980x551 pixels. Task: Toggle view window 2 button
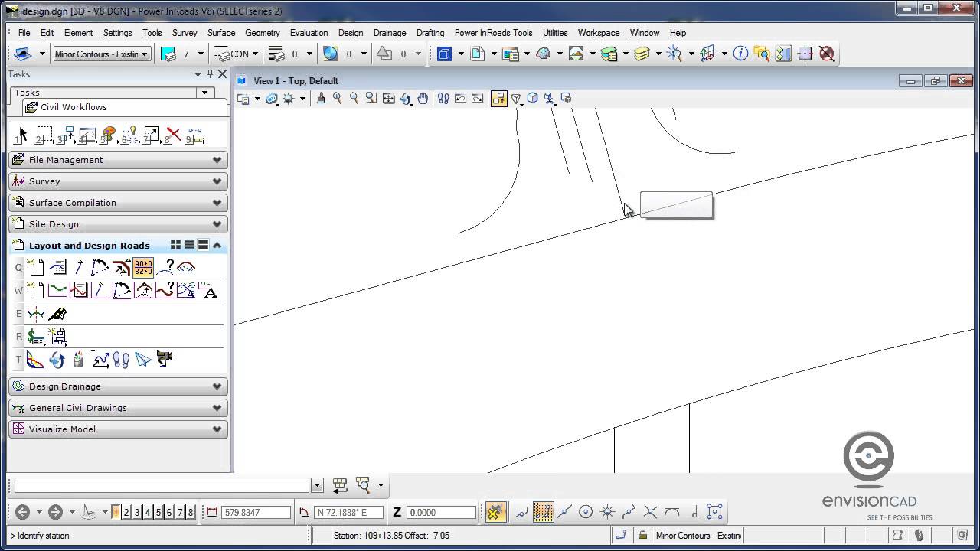click(126, 512)
